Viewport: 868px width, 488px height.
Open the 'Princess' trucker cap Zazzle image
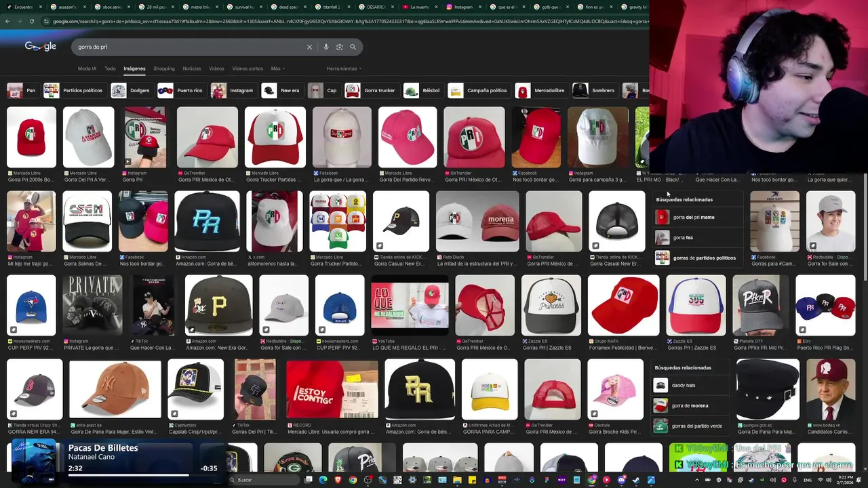[551, 306]
